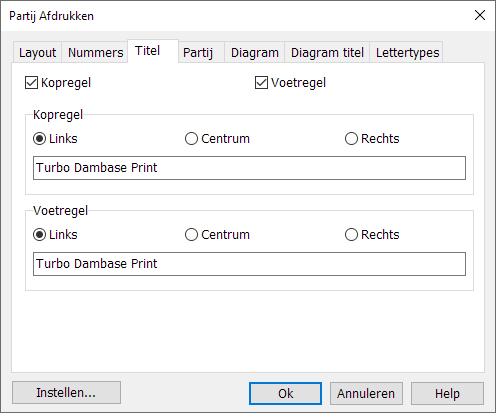Click the Voetregel text input field
The width and height of the screenshot is (496, 413).
point(249,264)
